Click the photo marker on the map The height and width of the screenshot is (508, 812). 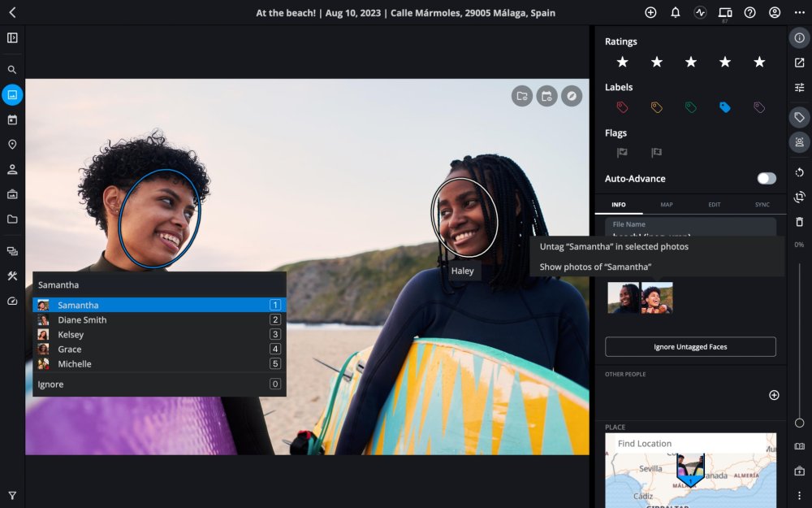[x=690, y=470]
